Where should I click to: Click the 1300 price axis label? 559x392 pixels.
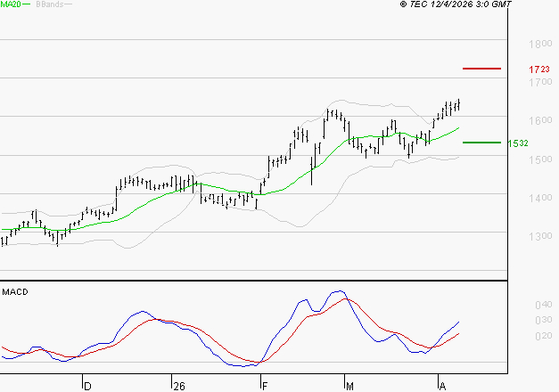click(x=540, y=236)
